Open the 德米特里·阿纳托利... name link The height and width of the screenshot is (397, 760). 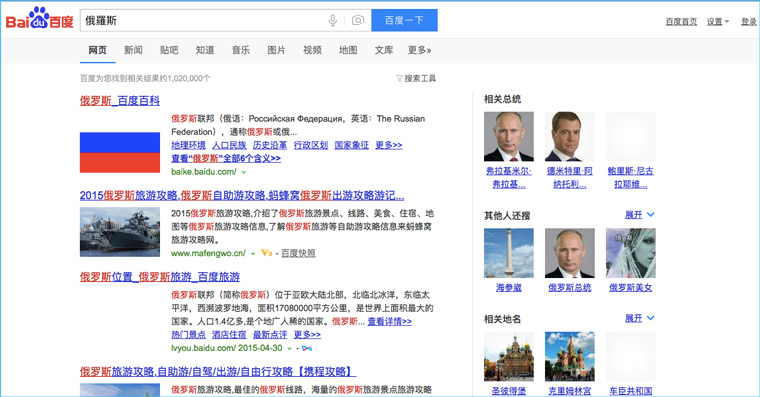tap(570, 178)
